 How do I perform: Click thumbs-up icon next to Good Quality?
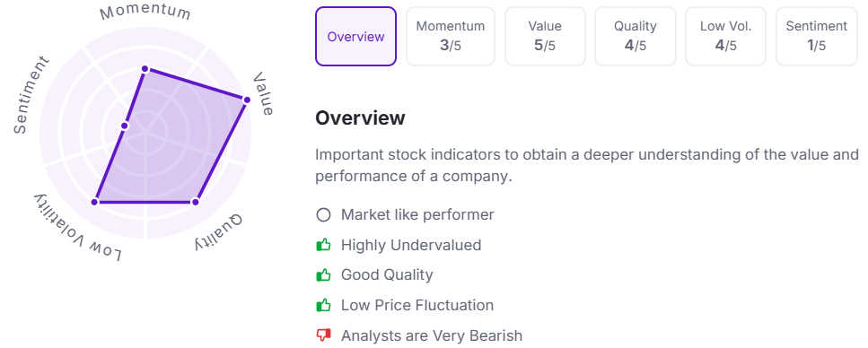click(323, 274)
